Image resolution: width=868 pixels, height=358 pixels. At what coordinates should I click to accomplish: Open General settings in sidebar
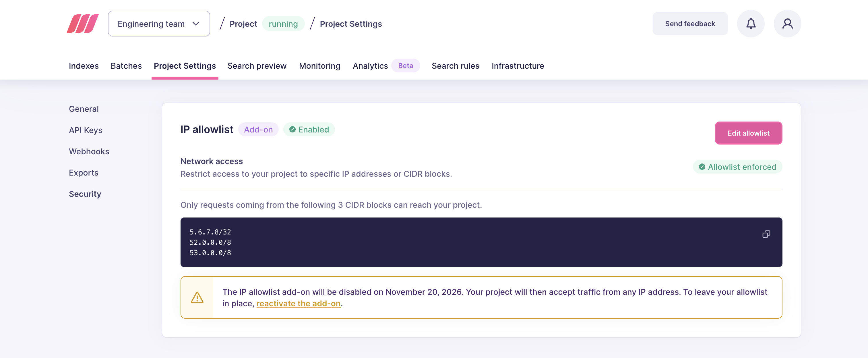84,109
